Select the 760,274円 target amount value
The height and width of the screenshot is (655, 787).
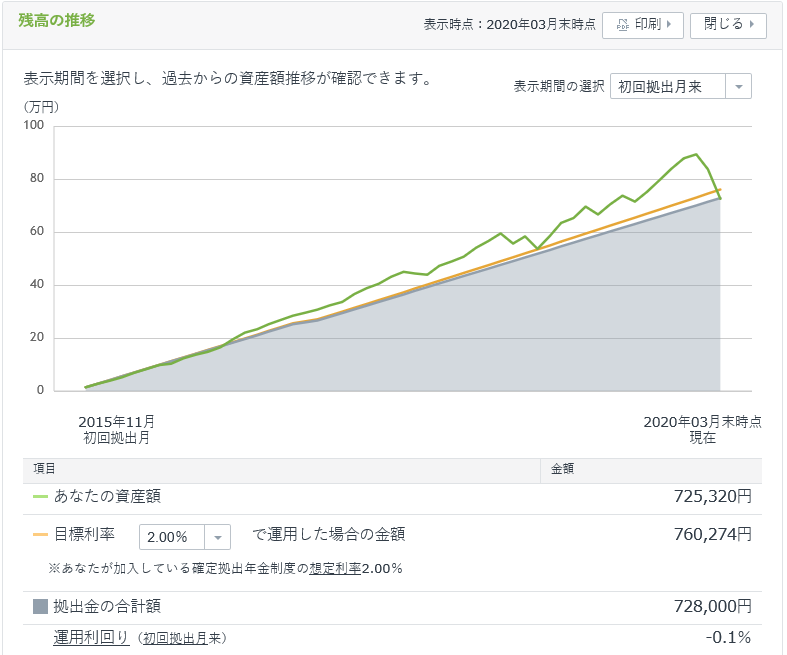click(713, 534)
